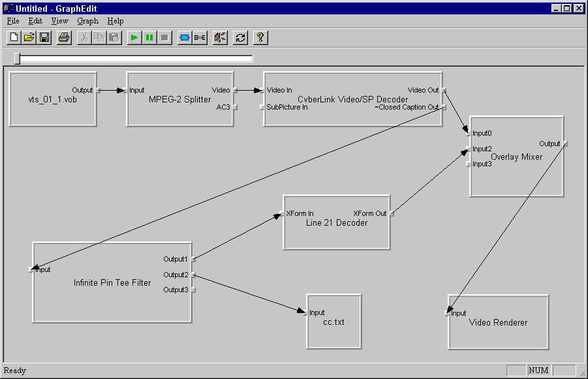This screenshot has height=379, width=588.
Task: Click the Paste clipboard icon
Action: click(114, 37)
